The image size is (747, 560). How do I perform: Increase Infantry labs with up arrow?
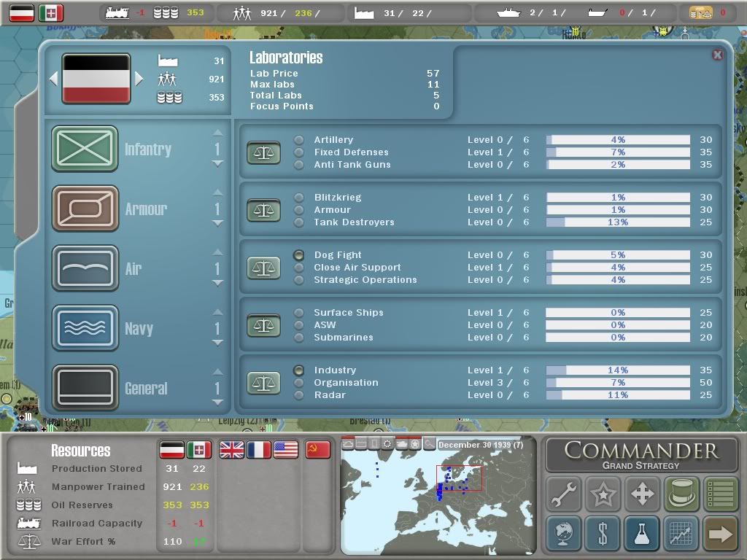point(217,133)
